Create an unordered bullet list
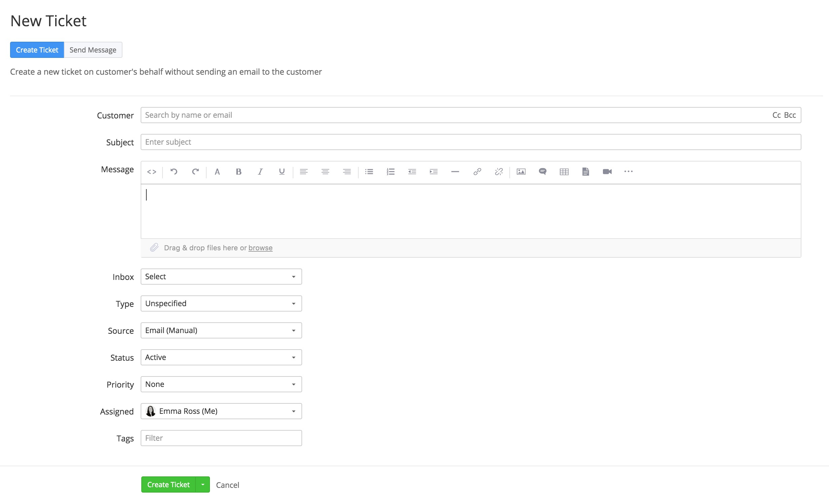 [x=369, y=172]
